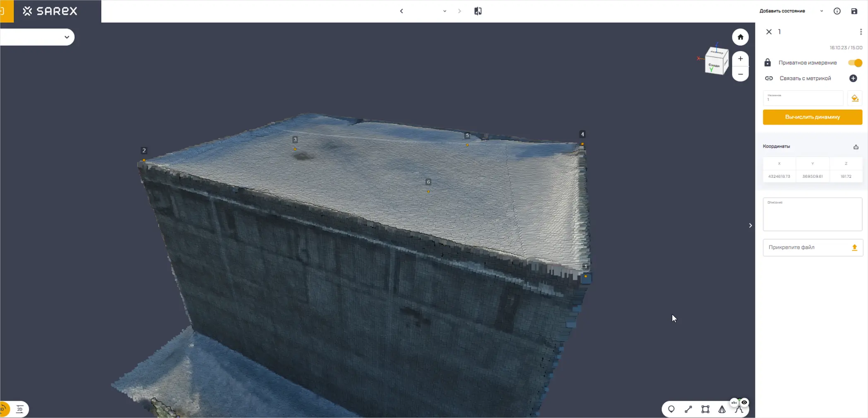Expand the Добавить состояние dropdown
This screenshot has width=868, height=418.
pos(821,11)
